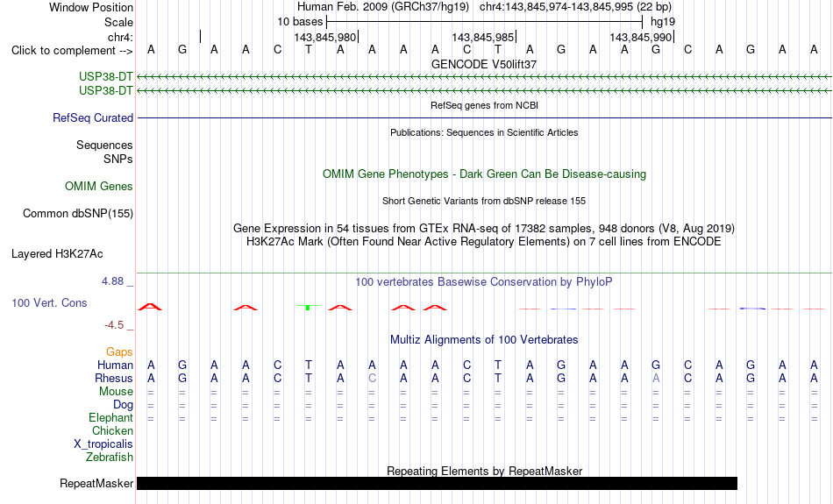This screenshot has width=833, height=504.
Task: Select the X_tropicalis alignment row label
Action: (x=103, y=444)
